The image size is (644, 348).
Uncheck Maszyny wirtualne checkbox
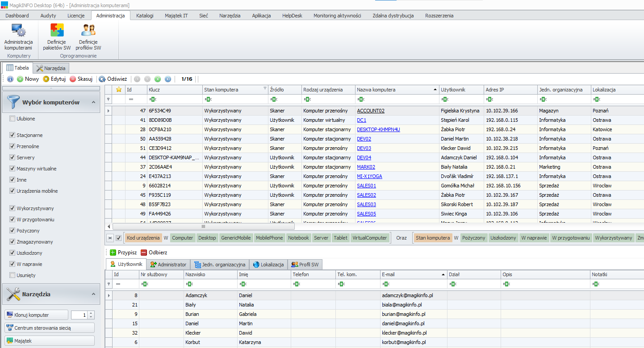(12, 169)
